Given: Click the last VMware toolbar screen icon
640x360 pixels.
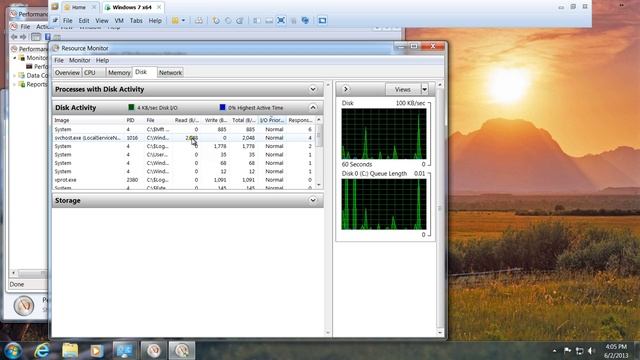Looking at the screenshot, I should pos(322,20).
